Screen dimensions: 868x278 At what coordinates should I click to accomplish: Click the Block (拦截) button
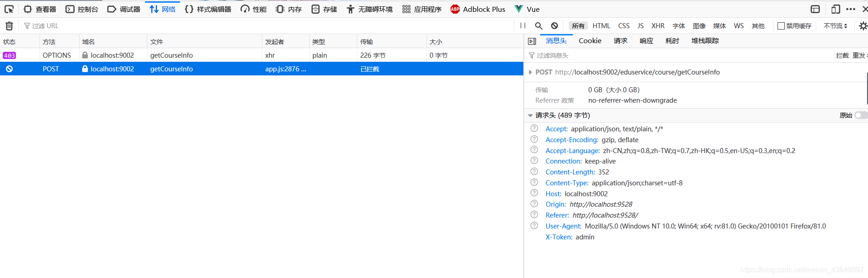842,55
